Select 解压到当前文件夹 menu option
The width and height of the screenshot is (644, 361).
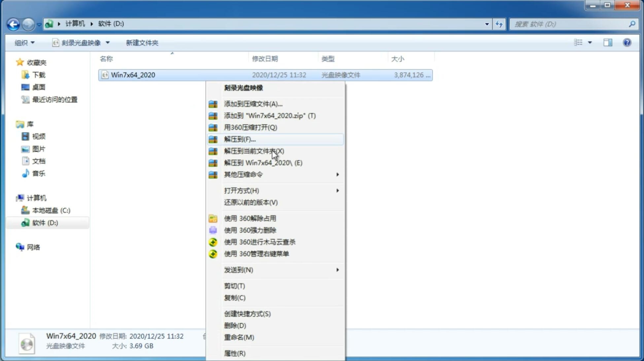point(254,151)
